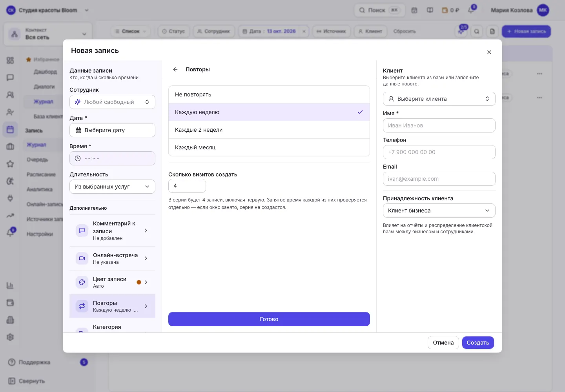Click the МК user avatar
This screenshot has width=565, height=392.
click(543, 10)
